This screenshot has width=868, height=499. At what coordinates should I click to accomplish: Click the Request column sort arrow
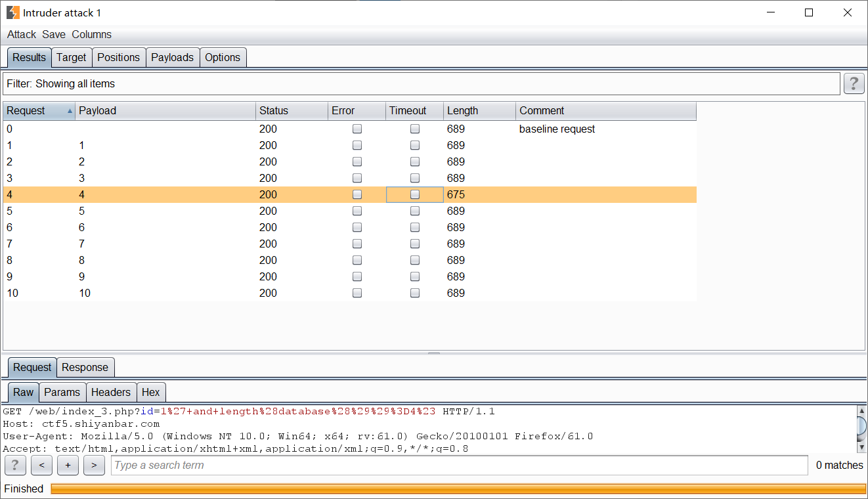click(x=70, y=111)
